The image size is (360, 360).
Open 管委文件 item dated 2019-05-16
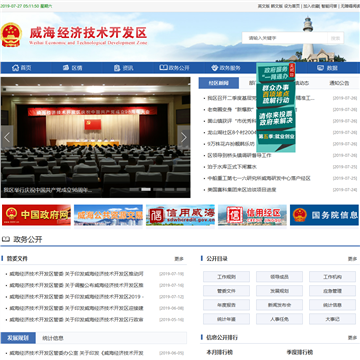(76, 319)
